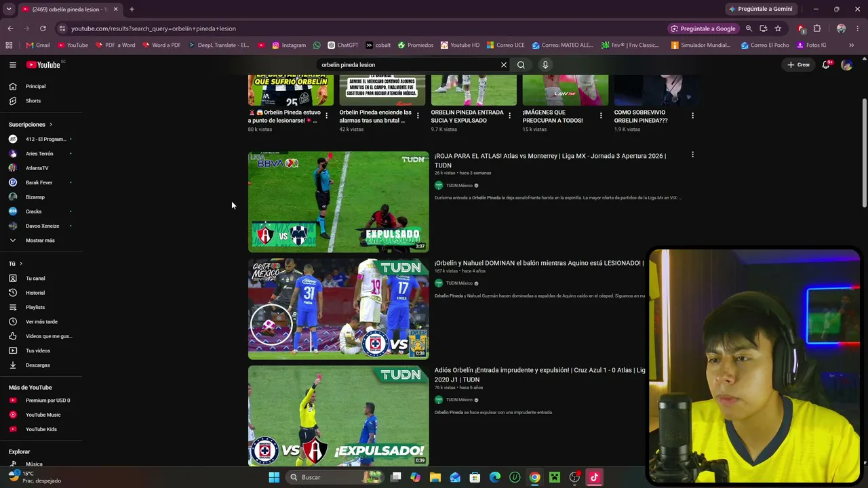Open options for 'COMO SOBREVIVIO ORBELIN PINEDA' short
The width and height of the screenshot is (868, 488).
[692, 116]
